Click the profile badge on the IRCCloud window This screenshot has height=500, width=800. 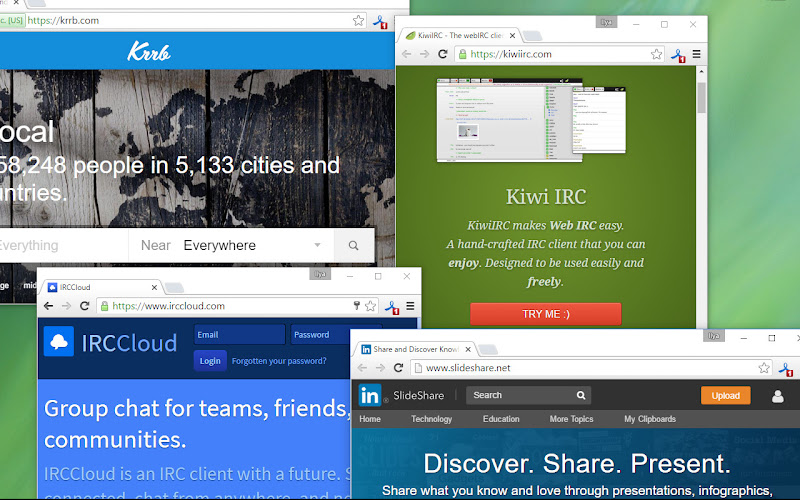pyautogui.click(x=320, y=274)
